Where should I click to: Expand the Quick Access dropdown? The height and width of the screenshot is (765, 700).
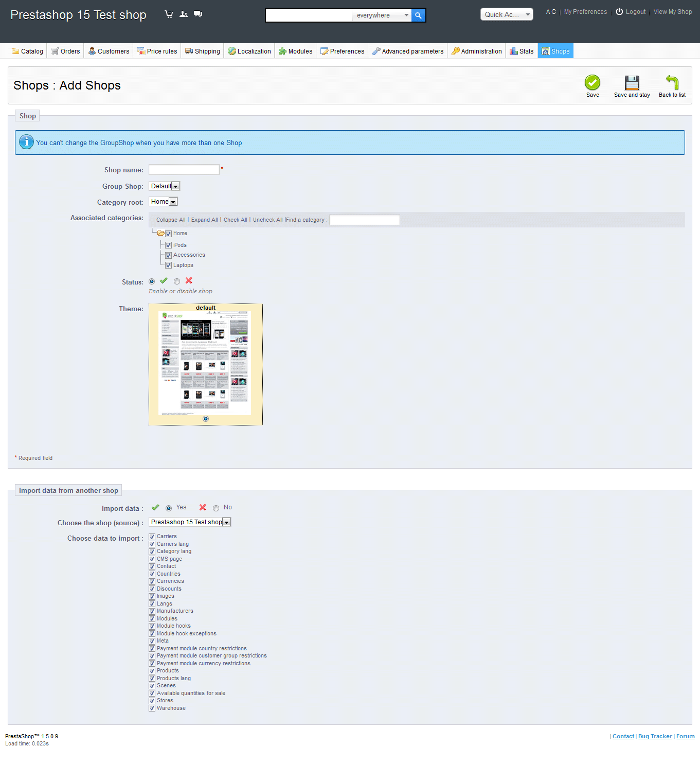pyautogui.click(x=507, y=14)
